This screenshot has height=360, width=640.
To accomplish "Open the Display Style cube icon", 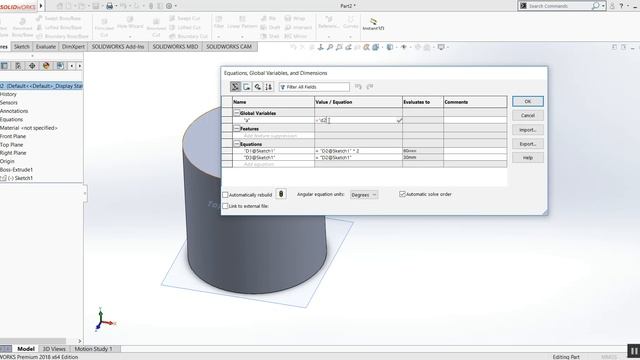I will coord(390,47).
